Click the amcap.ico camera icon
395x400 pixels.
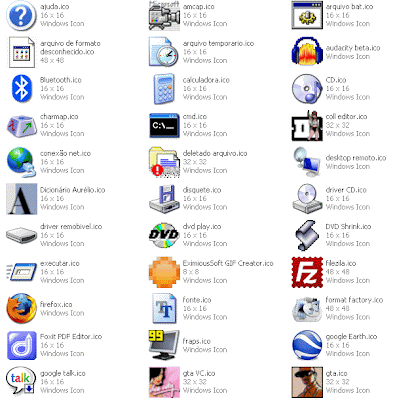[164, 16]
